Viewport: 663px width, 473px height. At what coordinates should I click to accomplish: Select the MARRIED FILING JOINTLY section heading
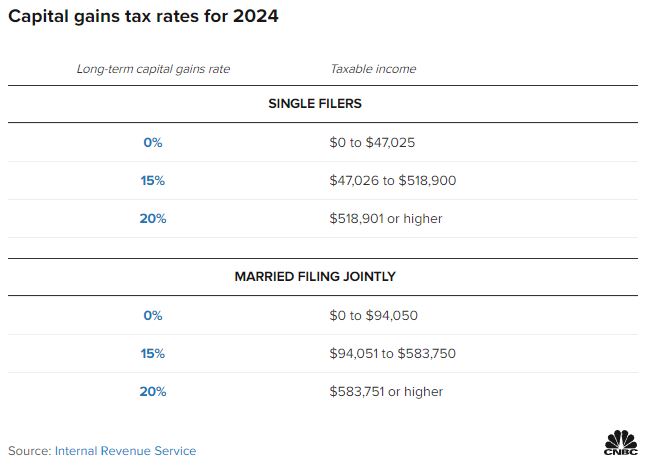coord(315,276)
